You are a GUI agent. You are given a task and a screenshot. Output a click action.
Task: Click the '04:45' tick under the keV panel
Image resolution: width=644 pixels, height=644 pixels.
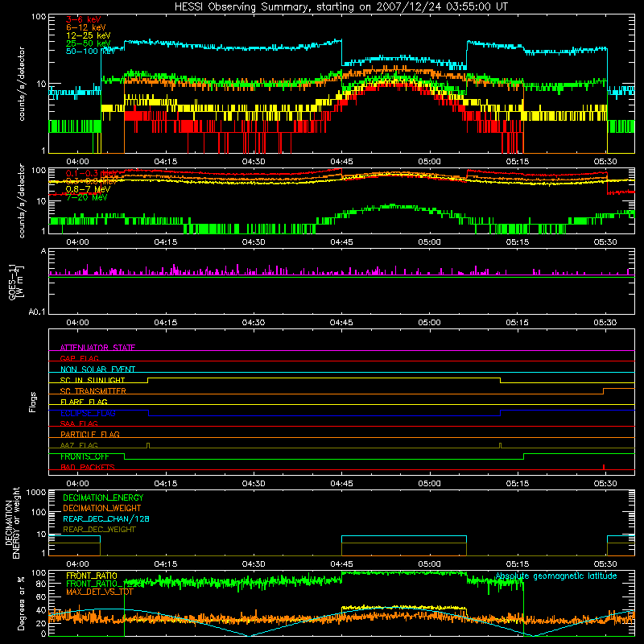click(341, 162)
